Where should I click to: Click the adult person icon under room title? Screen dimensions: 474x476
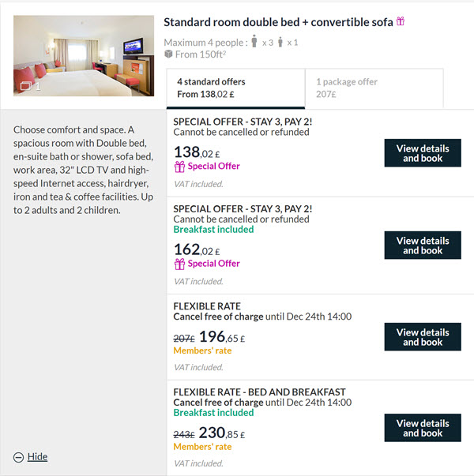tap(254, 41)
